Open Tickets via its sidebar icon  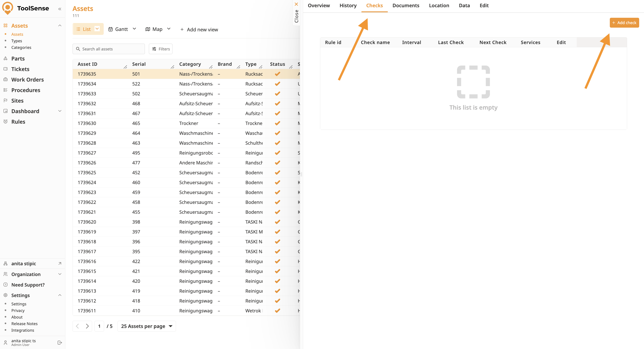coord(5,69)
